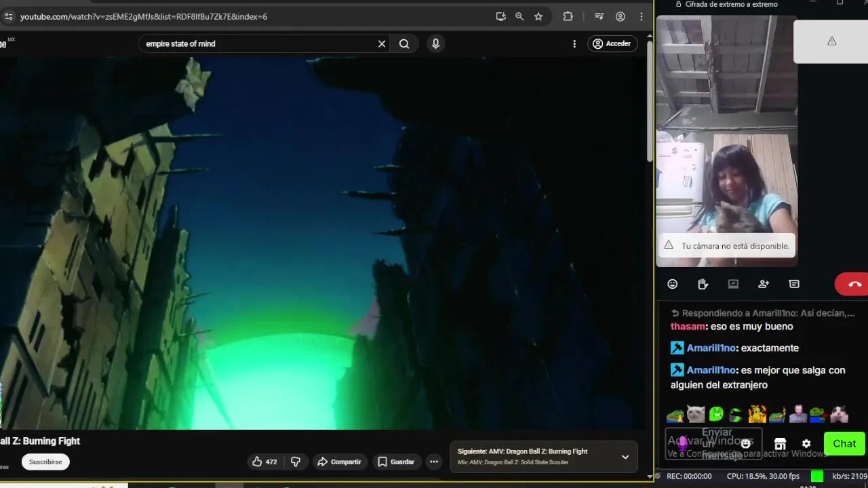Click the screen share icon in the call
This screenshot has height=488, width=868.
pos(733,284)
